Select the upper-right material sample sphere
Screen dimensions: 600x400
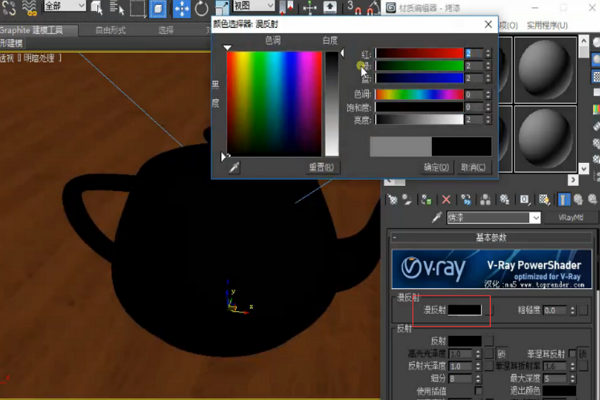[x=545, y=70]
